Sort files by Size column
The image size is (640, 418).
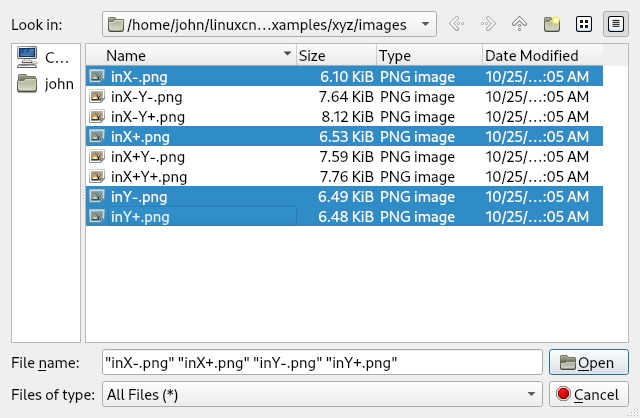pyautogui.click(x=336, y=55)
